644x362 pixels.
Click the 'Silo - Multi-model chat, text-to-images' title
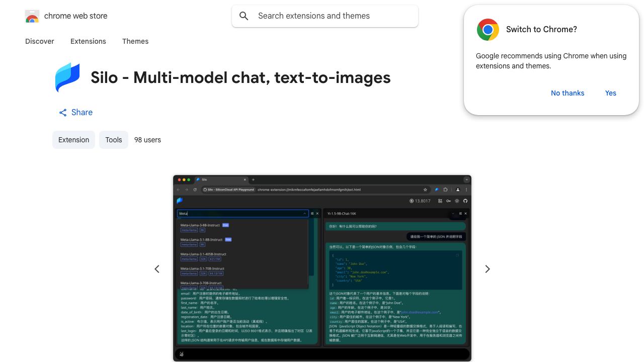240,77
